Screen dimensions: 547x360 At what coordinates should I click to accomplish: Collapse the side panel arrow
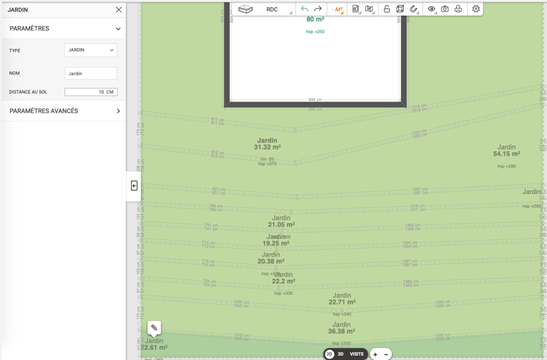(x=134, y=186)
